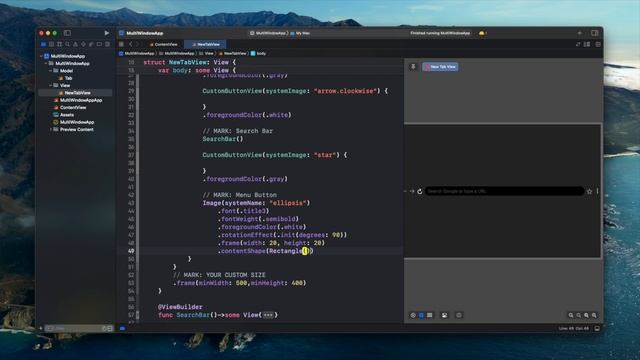640x360 pixels.
Task: Click the yellow warning indicator in toolbar
Action: (x=482, y=33)
